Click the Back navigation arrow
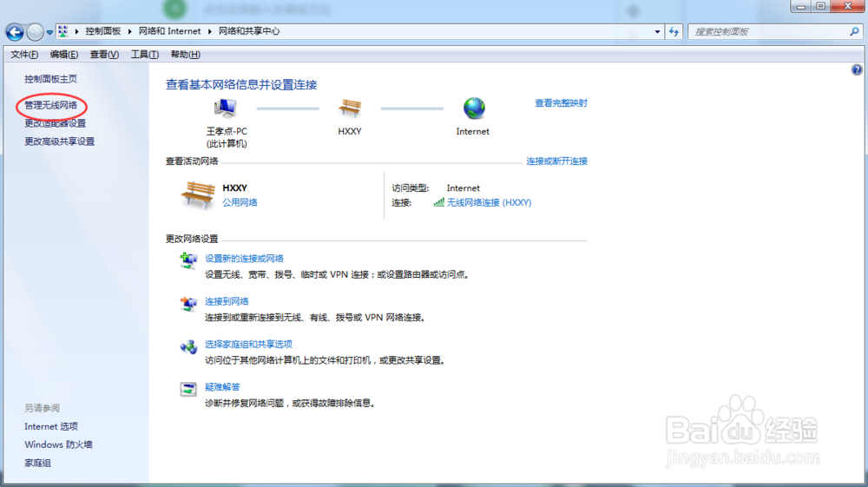Screen dimensions: 868x487 pos(15,32)
